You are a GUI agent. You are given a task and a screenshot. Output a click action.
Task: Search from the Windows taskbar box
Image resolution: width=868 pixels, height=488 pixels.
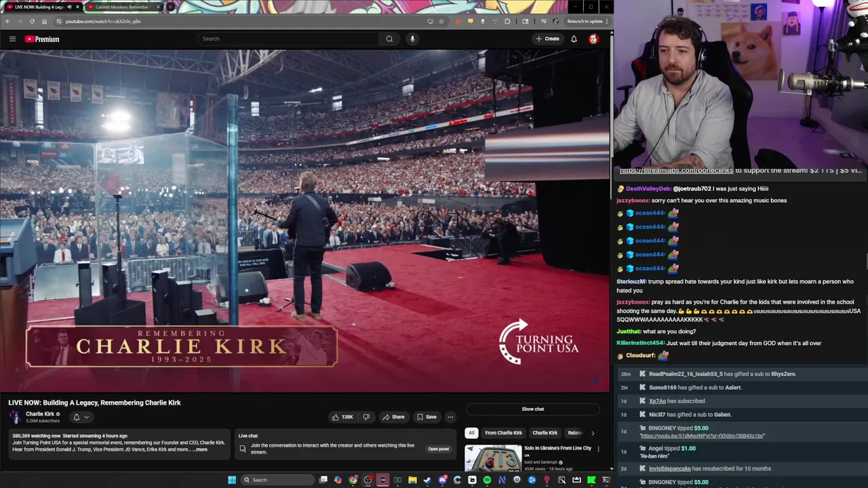pos(277,480)
